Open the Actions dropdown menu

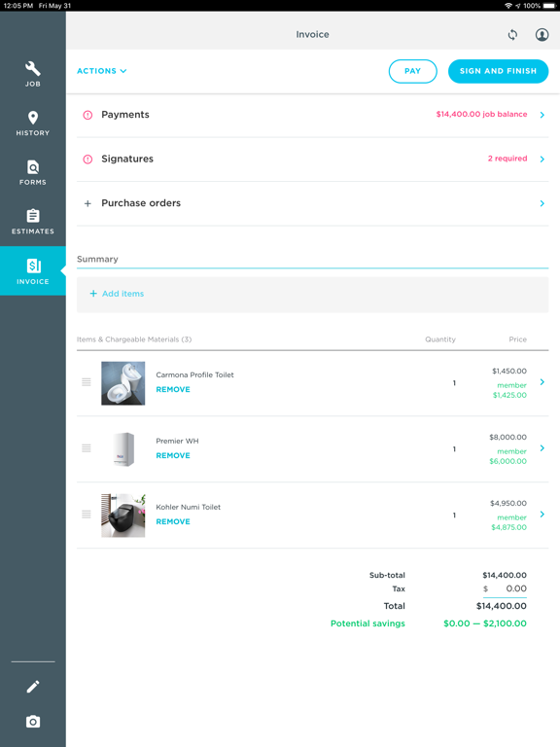pyautogui.click(x=101, y=71)
